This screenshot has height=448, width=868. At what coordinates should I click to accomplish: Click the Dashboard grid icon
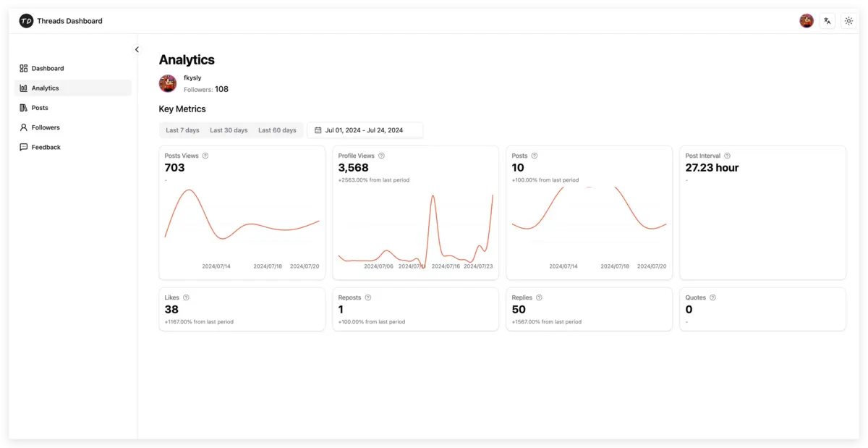[x=24, y=68]
